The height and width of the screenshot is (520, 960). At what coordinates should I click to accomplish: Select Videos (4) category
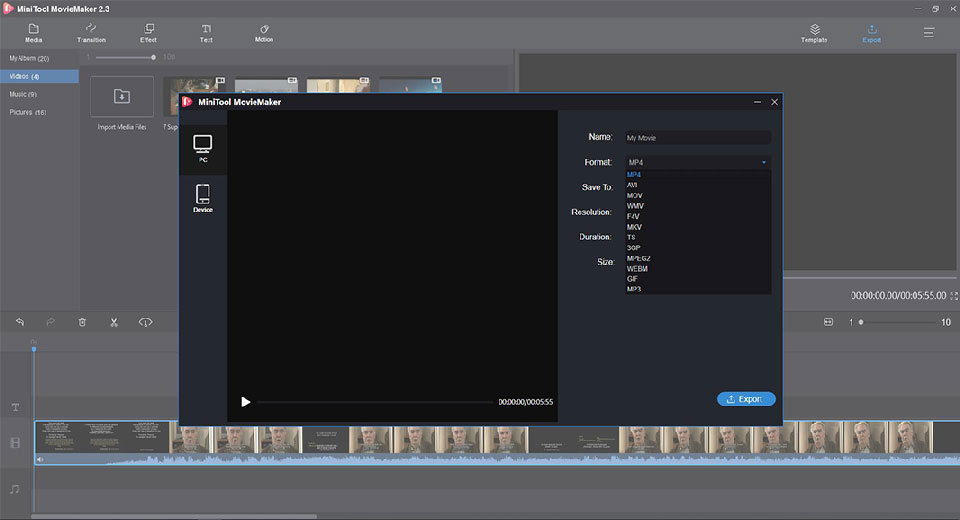[x=39, y=76]
